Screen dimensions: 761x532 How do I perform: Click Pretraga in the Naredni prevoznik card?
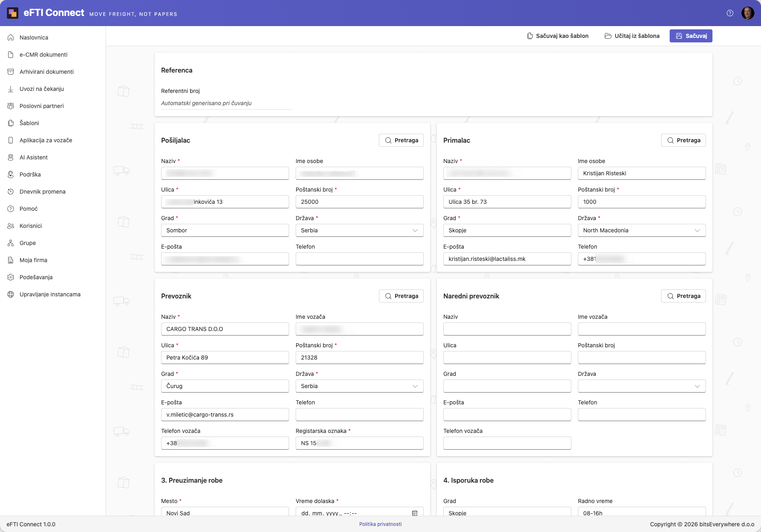684,296
